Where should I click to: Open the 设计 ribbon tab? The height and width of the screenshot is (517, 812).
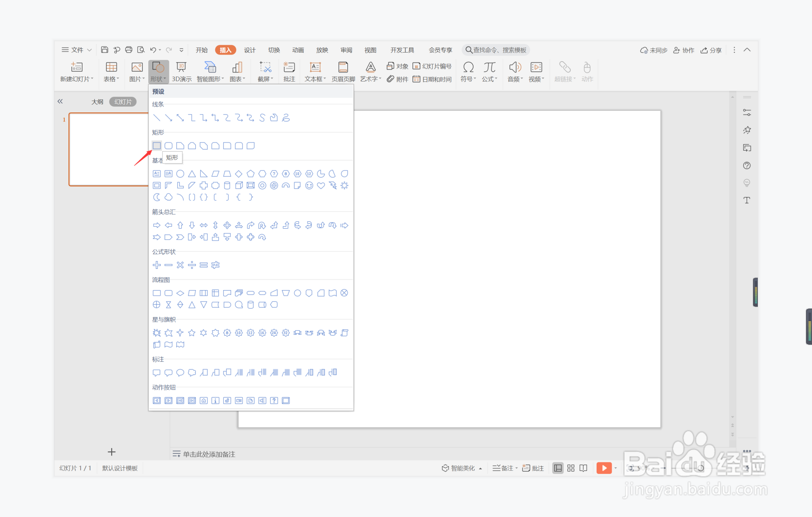coord(250,50)
